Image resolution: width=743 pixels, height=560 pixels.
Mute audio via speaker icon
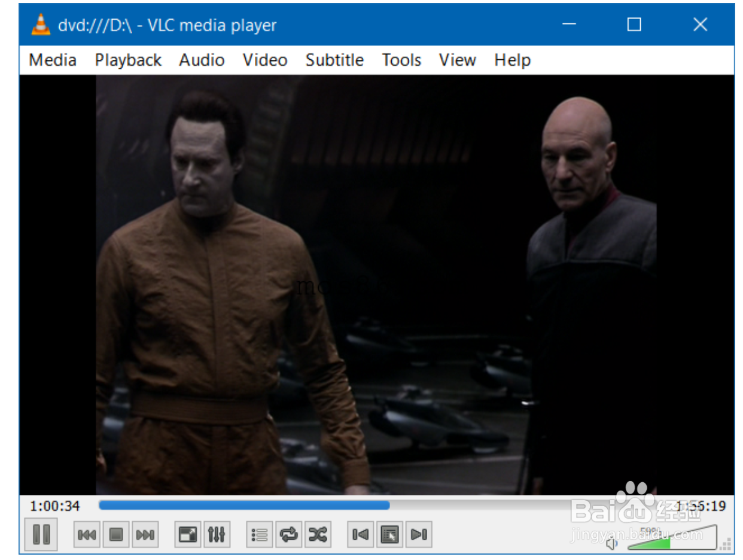(612, 543)
